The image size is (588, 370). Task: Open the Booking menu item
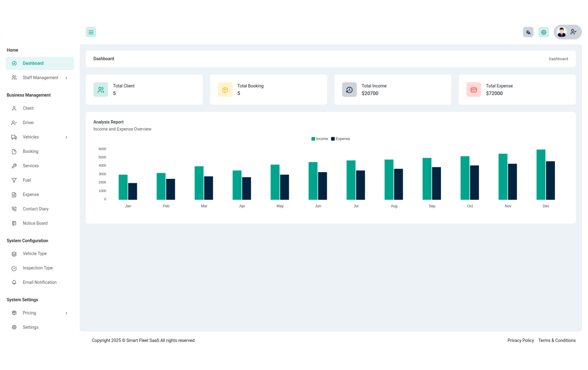[30, 151]
